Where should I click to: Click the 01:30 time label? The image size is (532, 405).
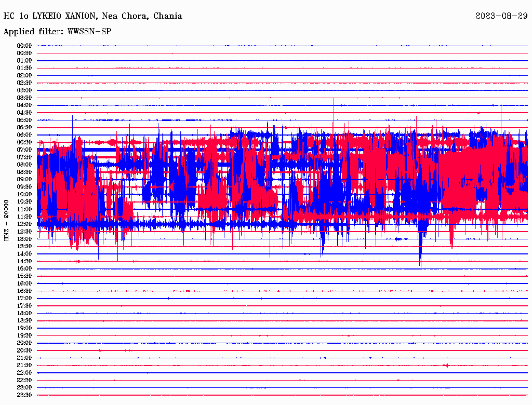(24, 68)
